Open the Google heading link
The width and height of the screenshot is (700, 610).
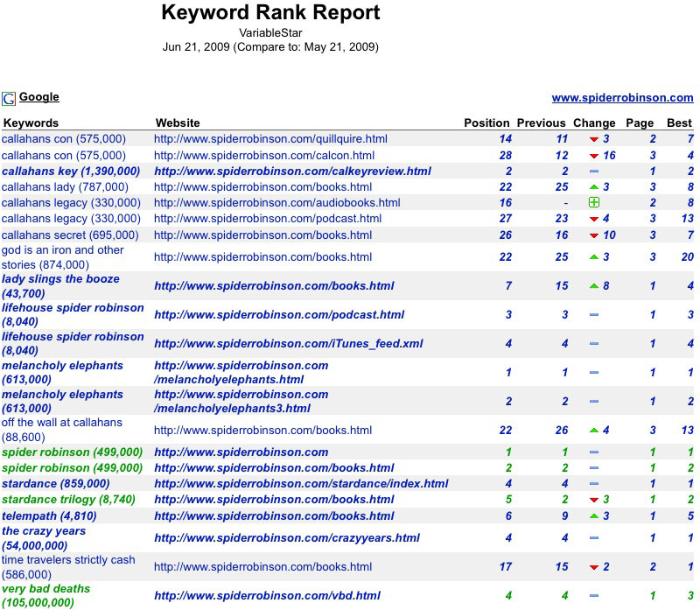tap(38, 97)
